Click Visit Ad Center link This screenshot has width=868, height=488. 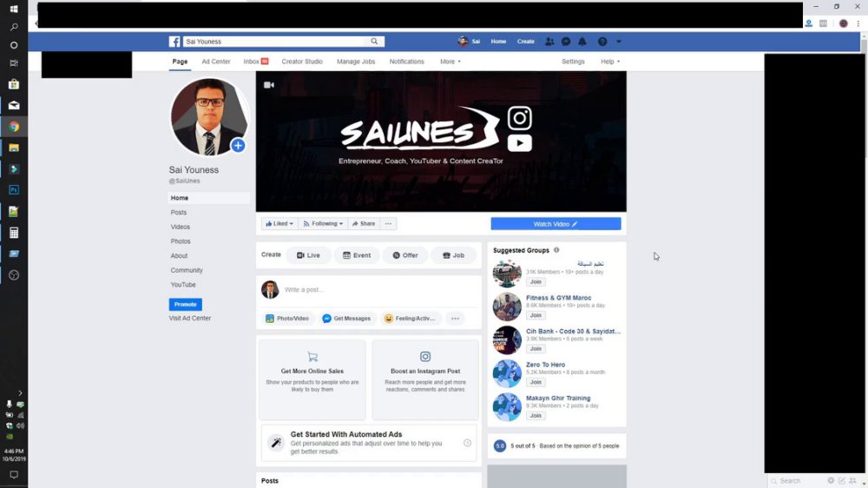tap(190, 318)
